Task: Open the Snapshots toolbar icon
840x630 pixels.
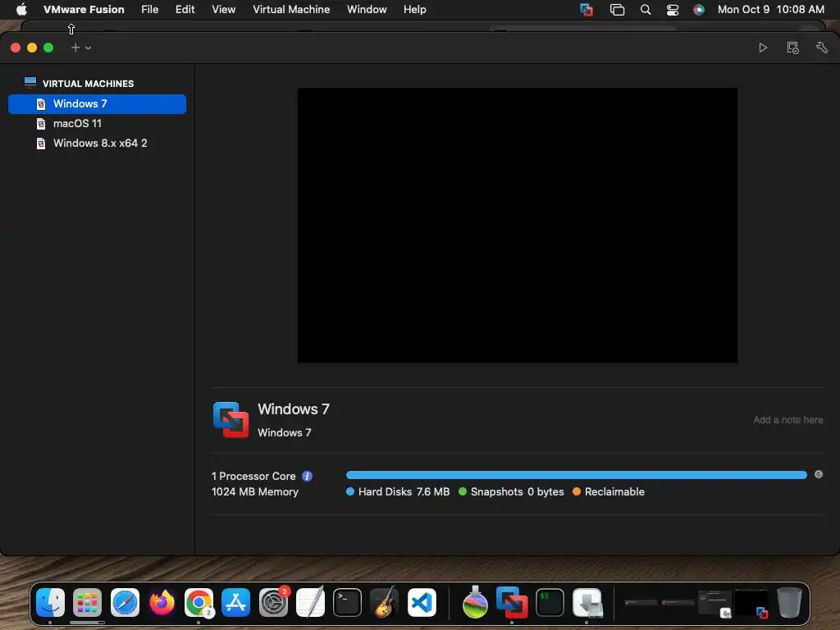Action: point(793,48)
